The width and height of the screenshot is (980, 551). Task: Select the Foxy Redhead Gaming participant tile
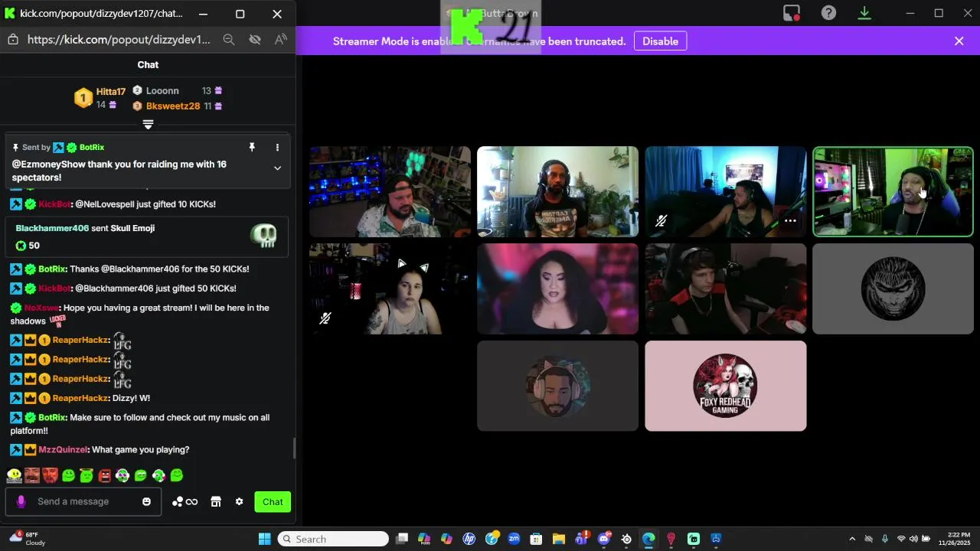click(x=725, y=386)
